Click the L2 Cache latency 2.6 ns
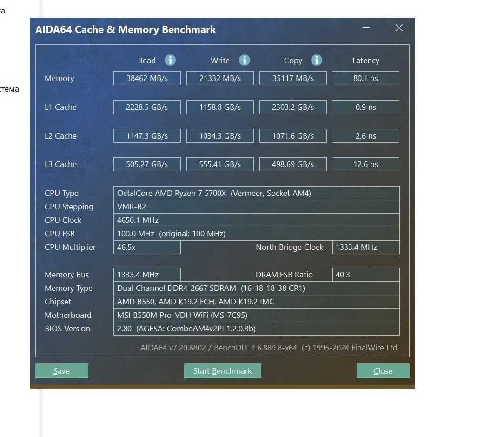Screen dimensions: 504x437 [365, 136]
